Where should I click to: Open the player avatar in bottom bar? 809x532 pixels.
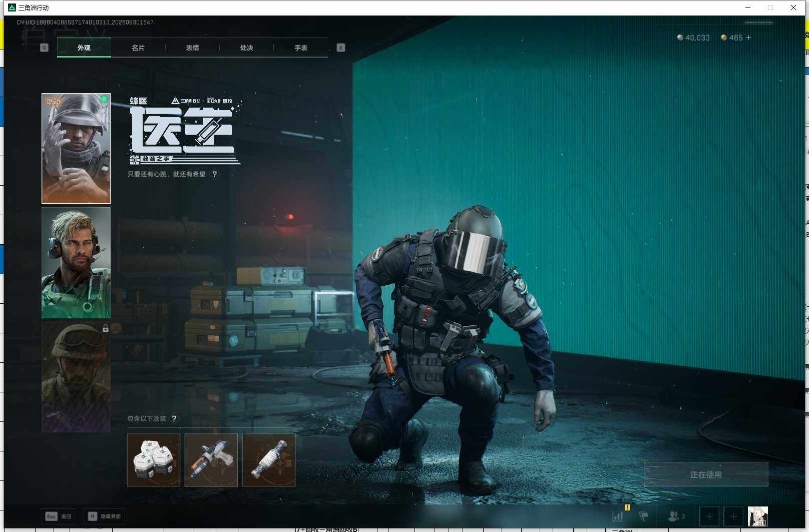click(x=758, y=516)
